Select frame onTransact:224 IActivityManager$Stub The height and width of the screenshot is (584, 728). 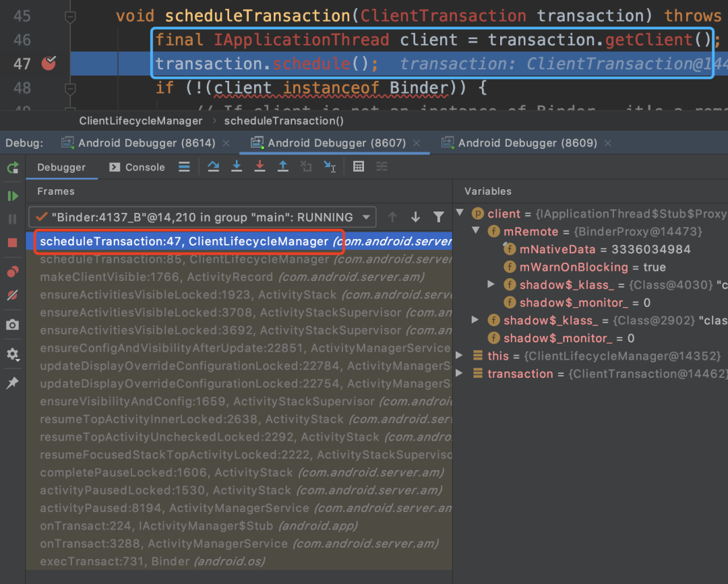(239, 525)
